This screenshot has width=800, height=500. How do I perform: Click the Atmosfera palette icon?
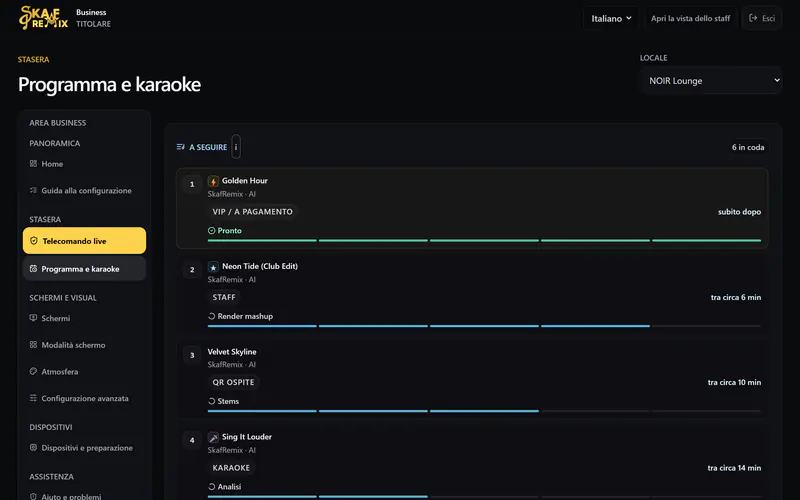pos(33,371)
